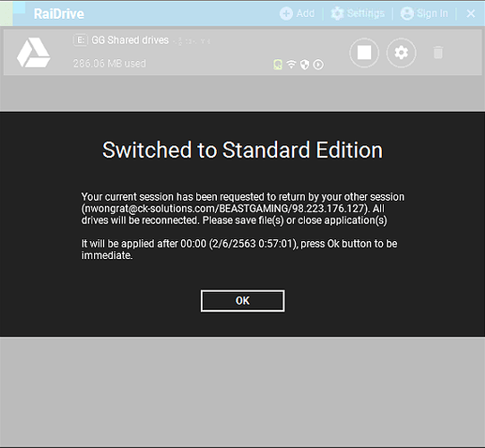
Task: Click the green disk status icon
Action: click(278, 65)
